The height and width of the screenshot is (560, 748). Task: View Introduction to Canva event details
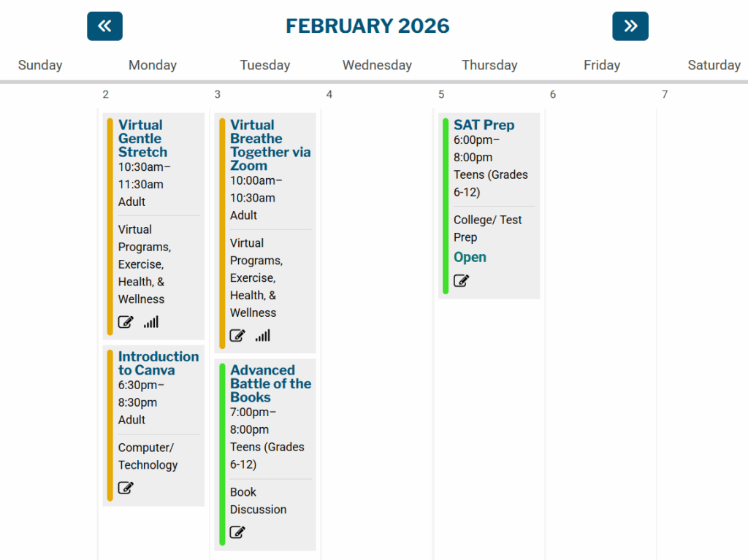click(x=158, y=363)
